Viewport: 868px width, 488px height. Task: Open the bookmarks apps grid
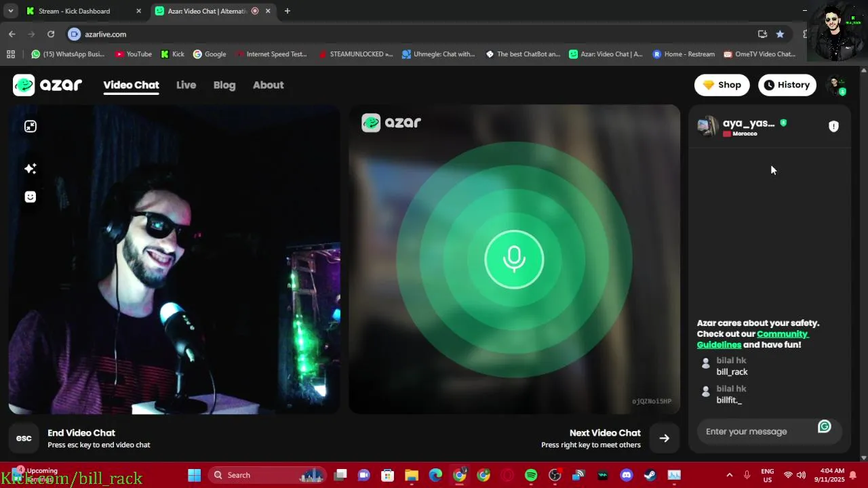(10, 54)
